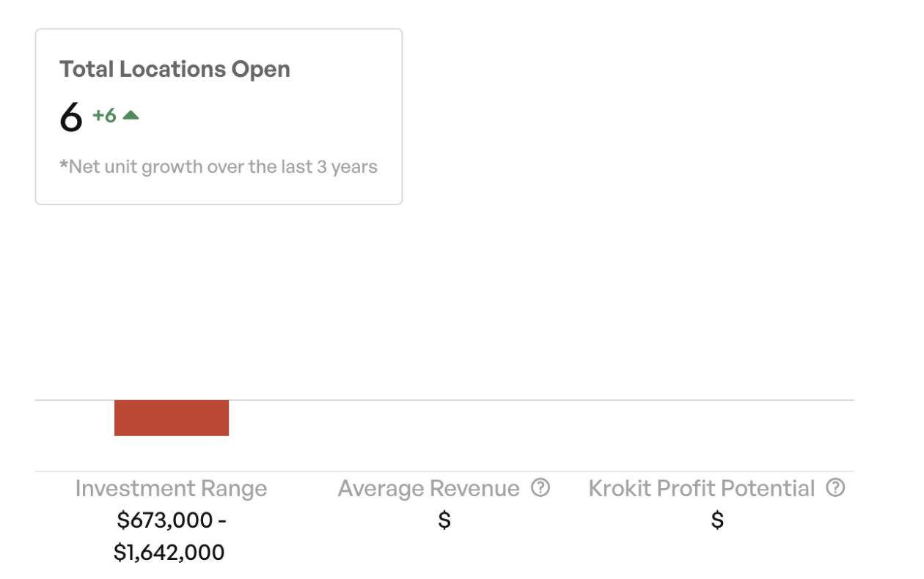Image resolution: width=924 pixels, height=579 pixels.
Task: Click the dollar sign under Krokit Profit Potential
Action: [x=717, y=520]
